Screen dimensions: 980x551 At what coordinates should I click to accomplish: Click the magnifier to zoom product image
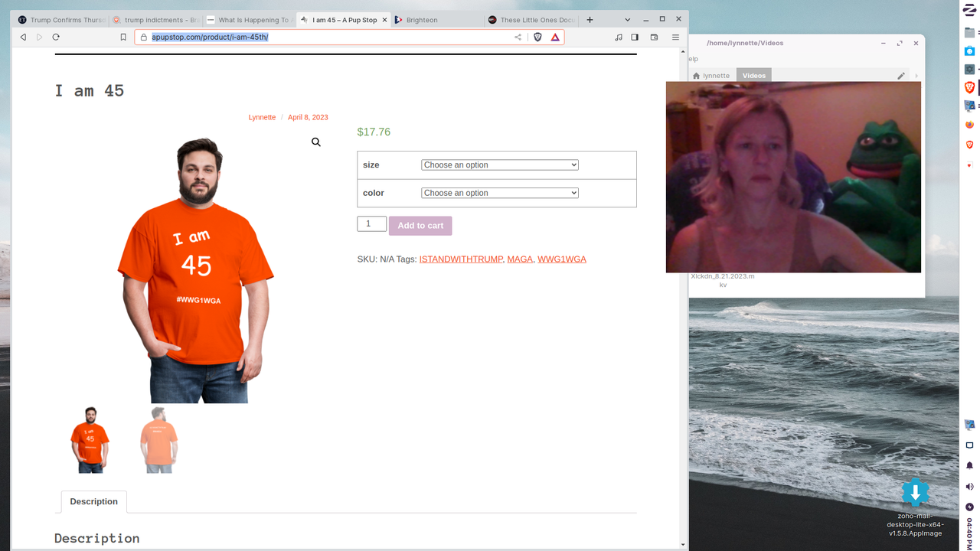click(316, 142)
